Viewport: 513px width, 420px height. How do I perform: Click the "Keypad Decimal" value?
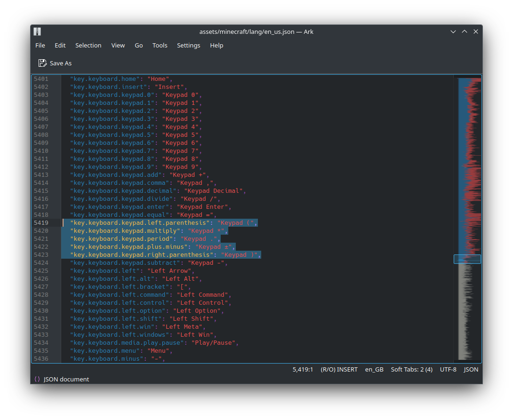213,191
